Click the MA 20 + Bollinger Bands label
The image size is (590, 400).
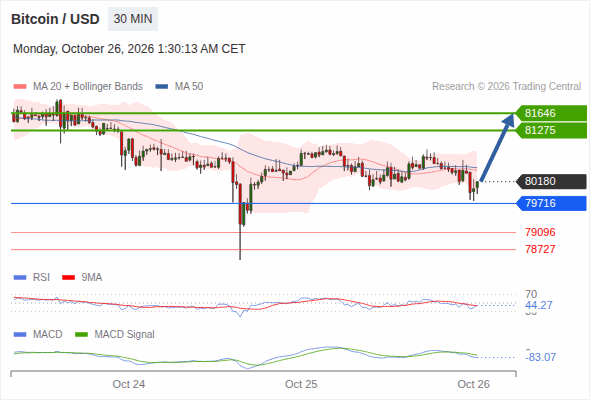click(88, 87)
